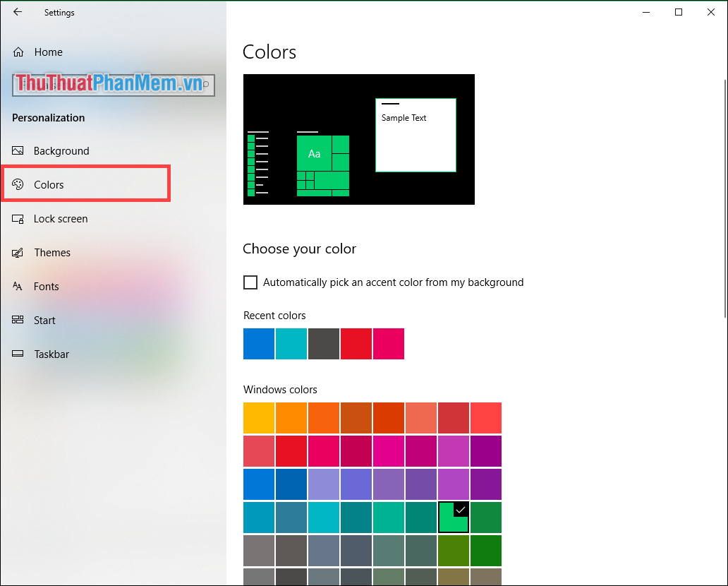
Task: Select the purple swatch in Windows colors
Action: [486, 451]
